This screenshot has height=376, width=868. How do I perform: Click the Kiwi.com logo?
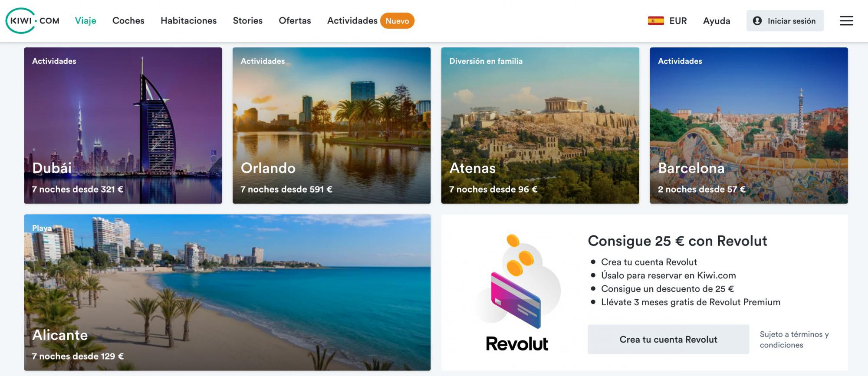33,21
